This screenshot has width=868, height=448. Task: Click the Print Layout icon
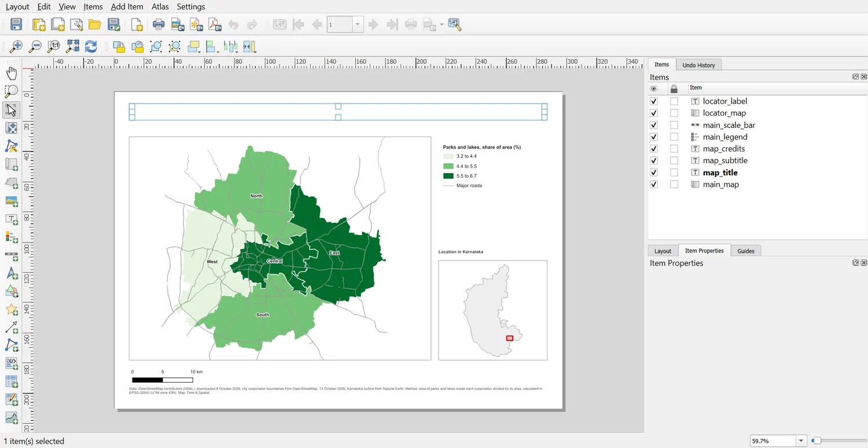(x=159, y=24)
